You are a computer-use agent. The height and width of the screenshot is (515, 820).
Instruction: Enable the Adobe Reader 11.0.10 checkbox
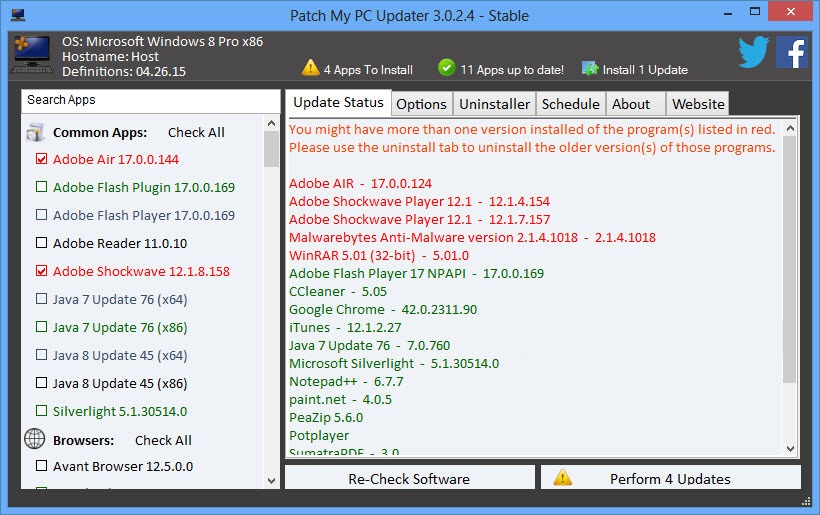pos(41,243)
